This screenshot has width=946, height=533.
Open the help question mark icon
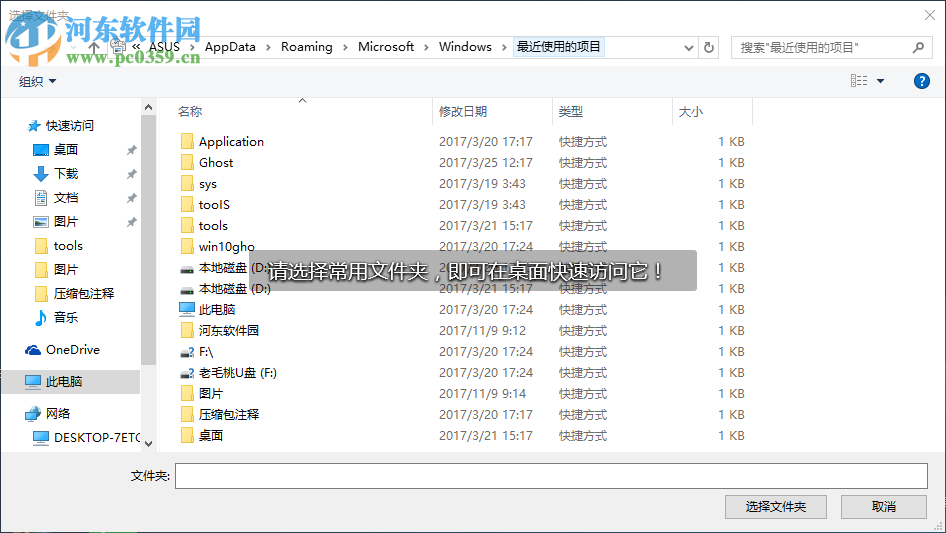921,81
